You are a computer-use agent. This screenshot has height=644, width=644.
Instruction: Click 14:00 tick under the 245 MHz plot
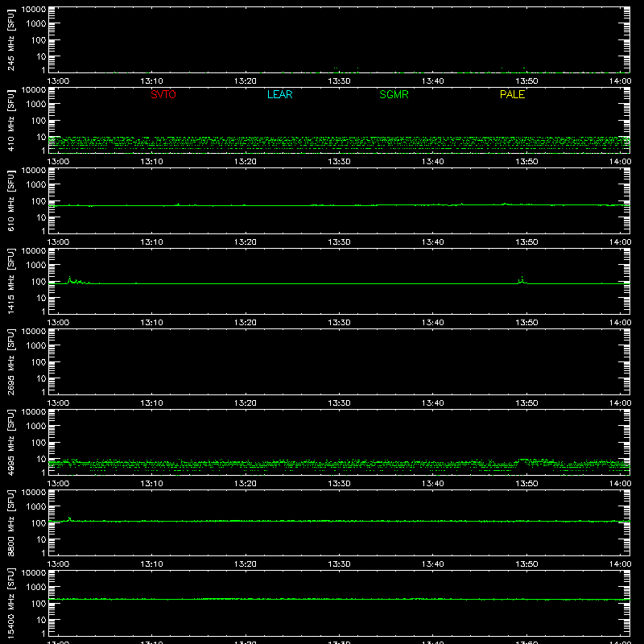[x=620, y=81]
